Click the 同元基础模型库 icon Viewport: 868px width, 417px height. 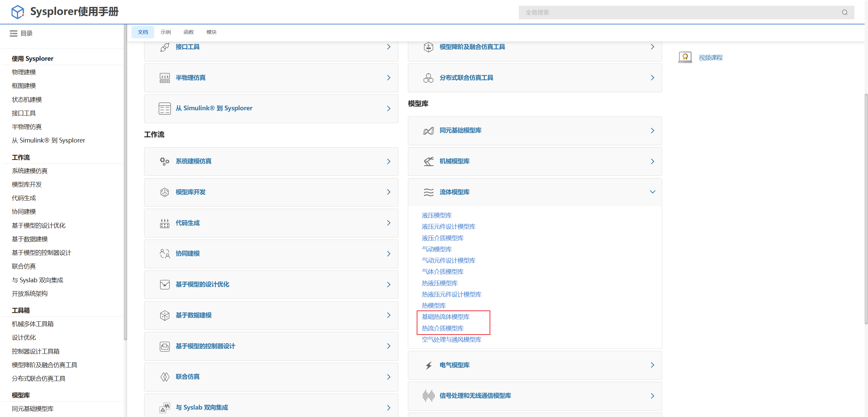(429, 131)
